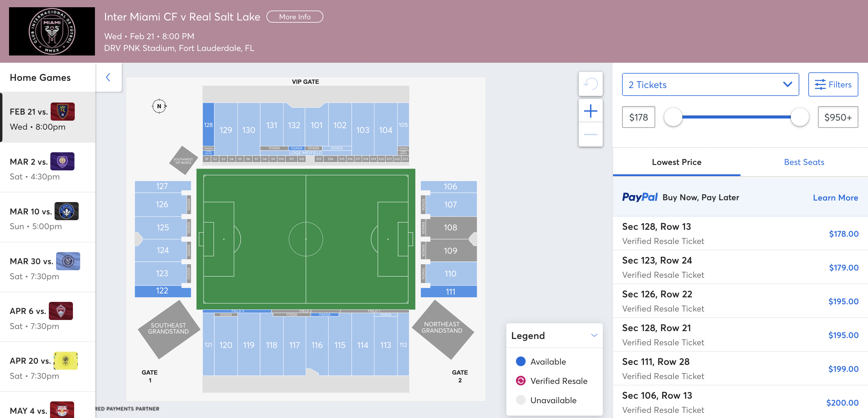Select section 129 on the seat map
The height and width of the screenshot is (418, 868).
pyautogui.click(x=226, y=129)
